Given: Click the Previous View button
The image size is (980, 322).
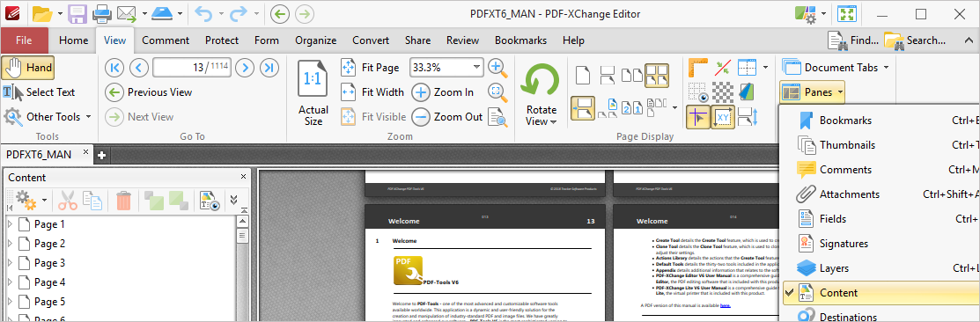Looking at the screenshot, I should [149, 92].
